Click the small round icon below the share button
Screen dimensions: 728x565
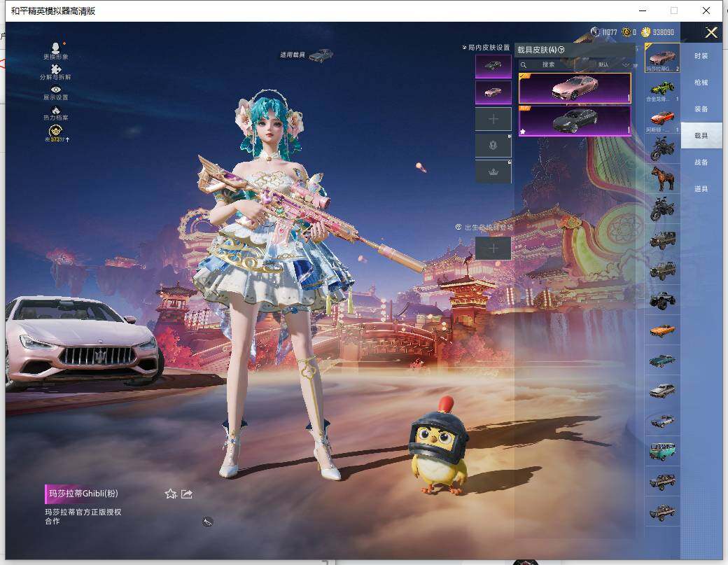pyautogui.click(x=207, y=522)
